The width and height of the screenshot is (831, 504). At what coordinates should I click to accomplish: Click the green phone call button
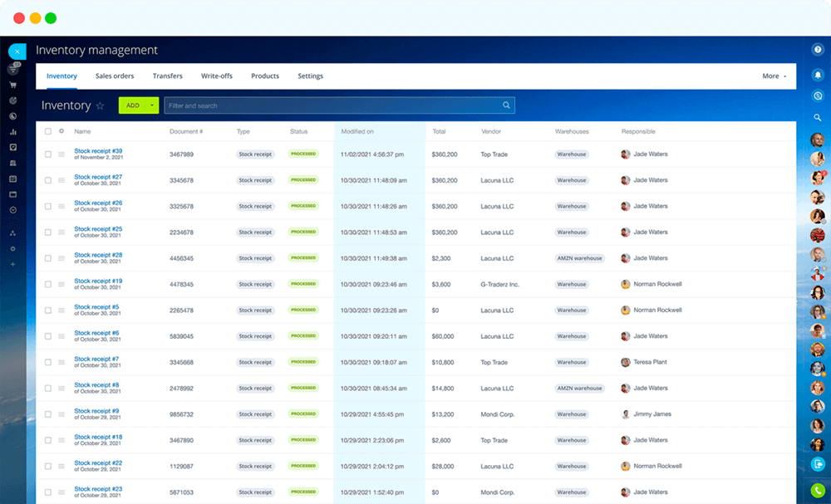point(818,491)
